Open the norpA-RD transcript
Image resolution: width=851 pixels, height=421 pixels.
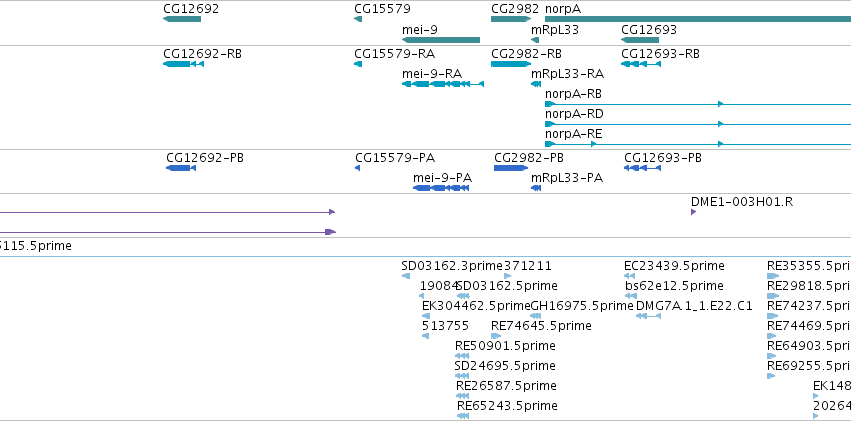(x=698, y=124)
